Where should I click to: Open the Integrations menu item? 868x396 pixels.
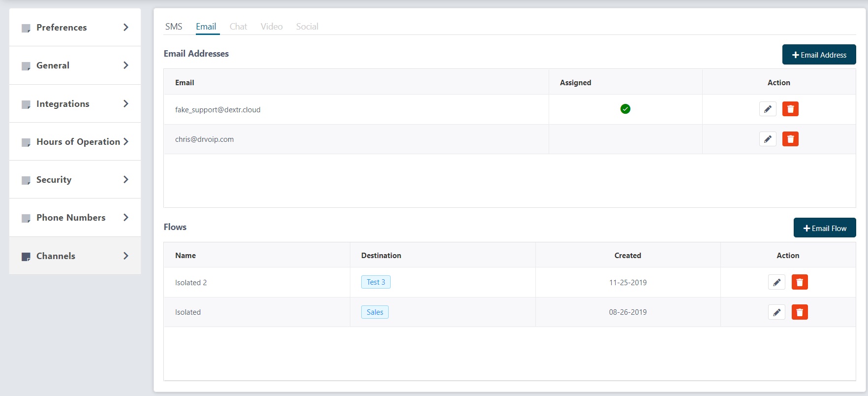(75, 103)
